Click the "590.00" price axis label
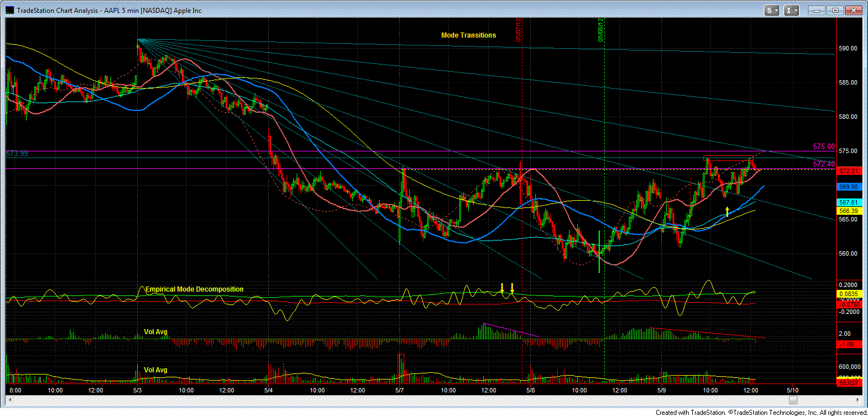Screen dimensions: 868x416 pos(847,48)
